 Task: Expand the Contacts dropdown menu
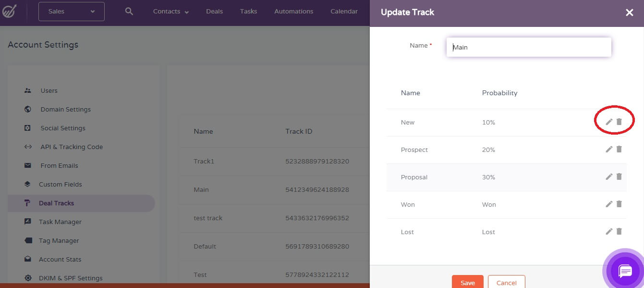click(x=170, y=11)
